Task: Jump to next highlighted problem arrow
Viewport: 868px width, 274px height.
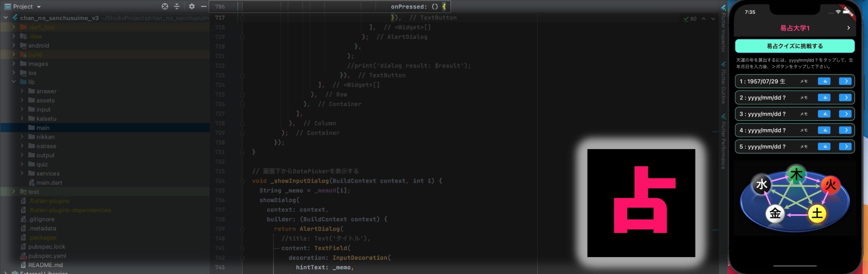Action: 713,19
